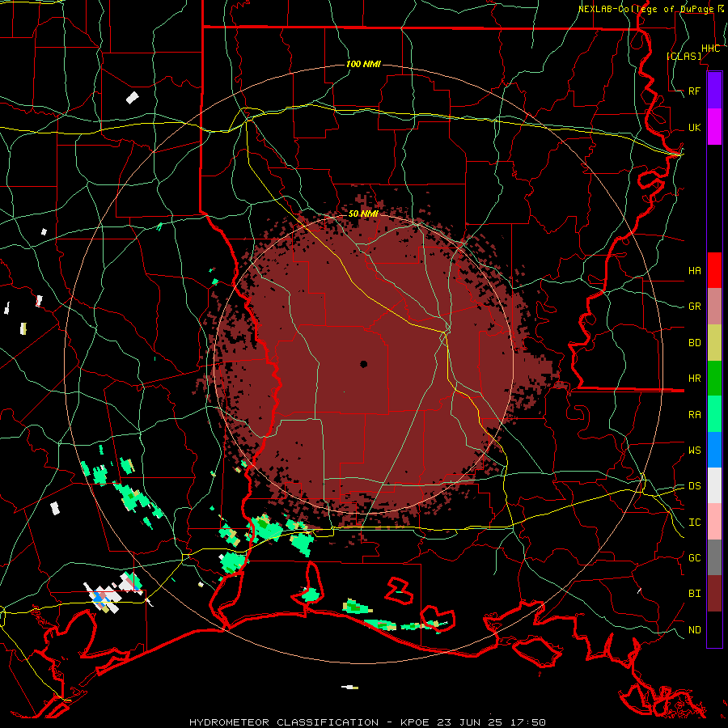Click the DS legend label

(x=694, y=486)
